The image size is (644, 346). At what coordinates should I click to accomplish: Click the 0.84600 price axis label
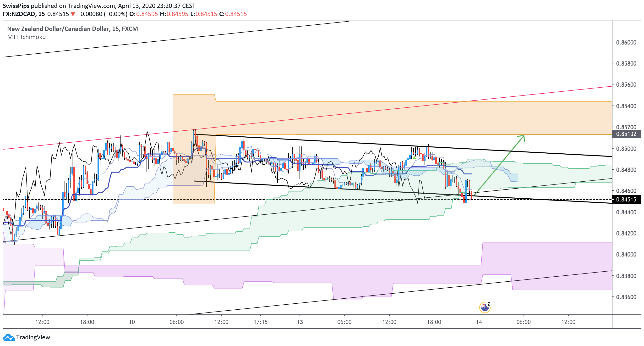click(x=626, y=191)
